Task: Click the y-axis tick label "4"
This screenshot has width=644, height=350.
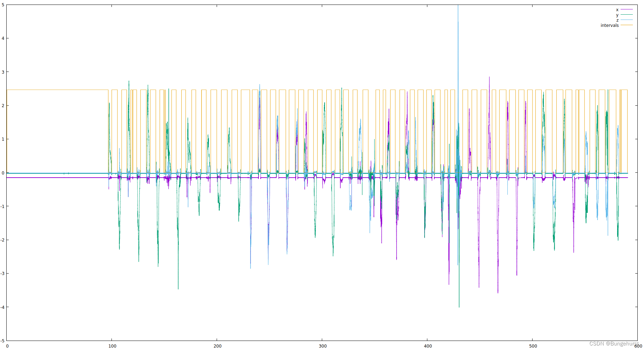Action: point(3,38)
